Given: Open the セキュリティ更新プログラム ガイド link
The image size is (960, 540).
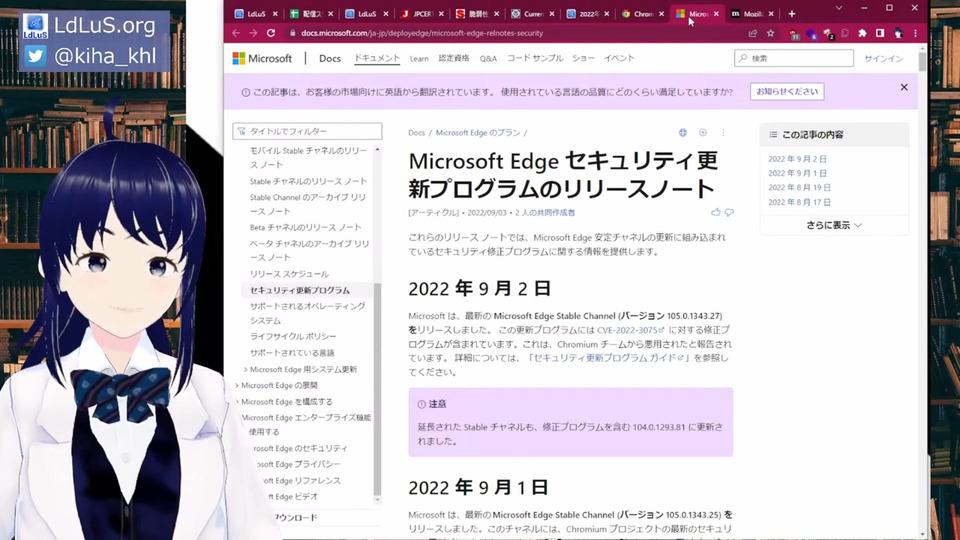Looking at the screenshot, I should tap(608, 358).
